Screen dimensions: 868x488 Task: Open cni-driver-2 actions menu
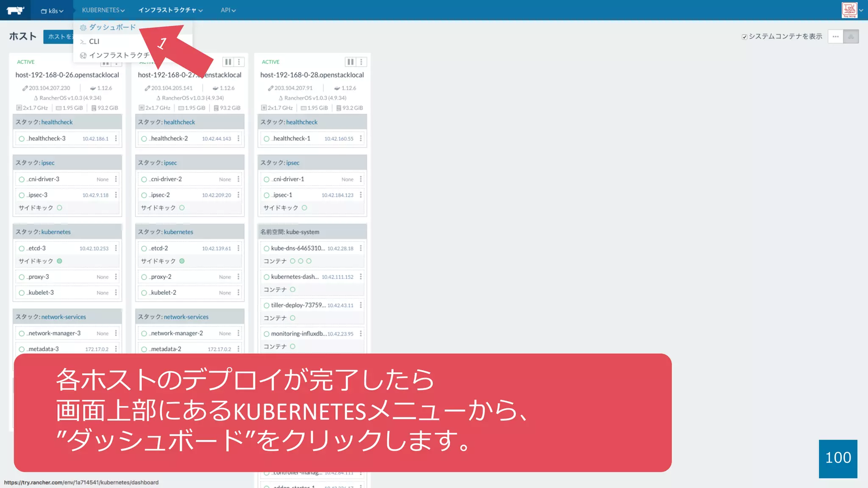238,179
